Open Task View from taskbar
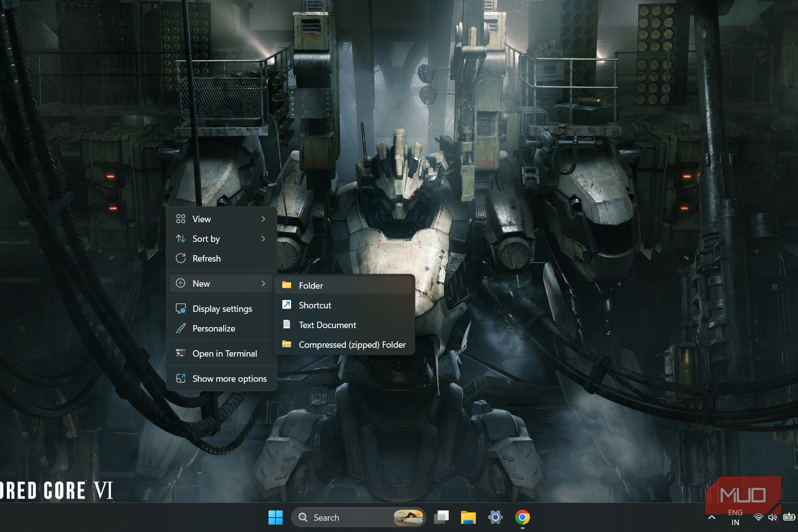The image size is (798, 532). [x=442, y=518]
